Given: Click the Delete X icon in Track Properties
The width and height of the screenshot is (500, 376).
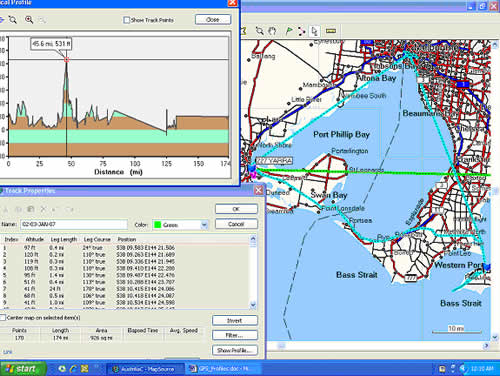Looking at the screenshot, I should click(x=43, y=209).
